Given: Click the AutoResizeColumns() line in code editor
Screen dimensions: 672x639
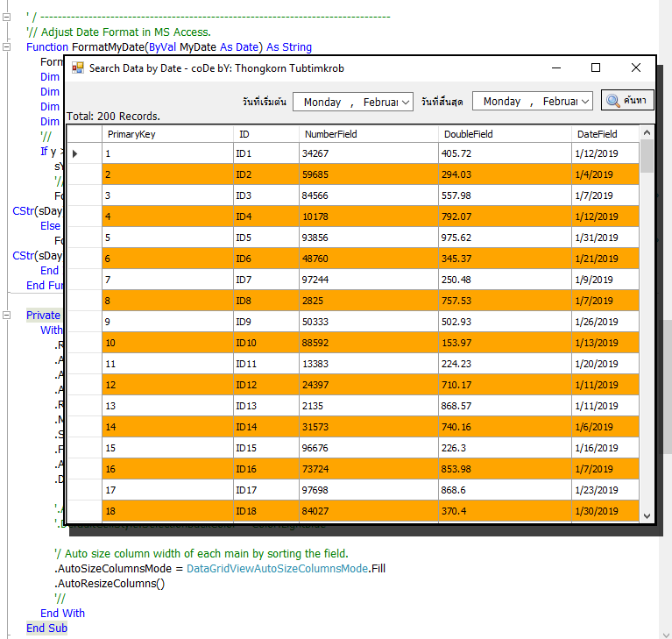Looking at the screenshot, I should pyautogui.click(x=110, y=583).
